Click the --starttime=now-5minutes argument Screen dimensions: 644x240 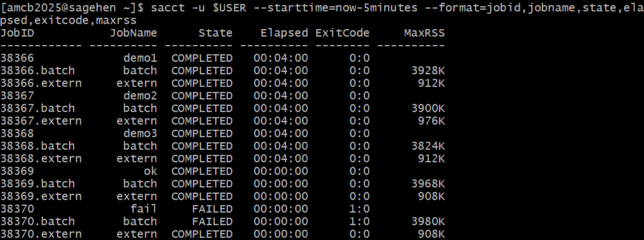pos(336,8)
